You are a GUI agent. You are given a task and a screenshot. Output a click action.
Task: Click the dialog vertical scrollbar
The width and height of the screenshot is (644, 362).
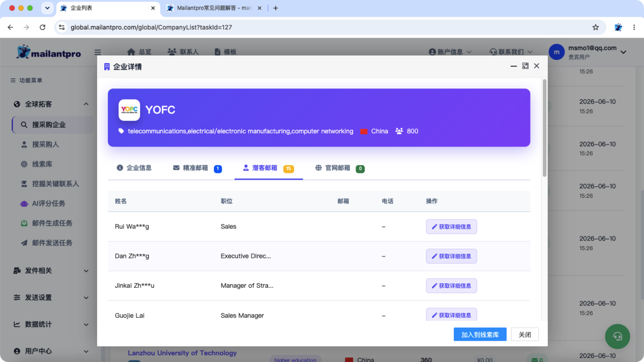(x=544, y=127)
